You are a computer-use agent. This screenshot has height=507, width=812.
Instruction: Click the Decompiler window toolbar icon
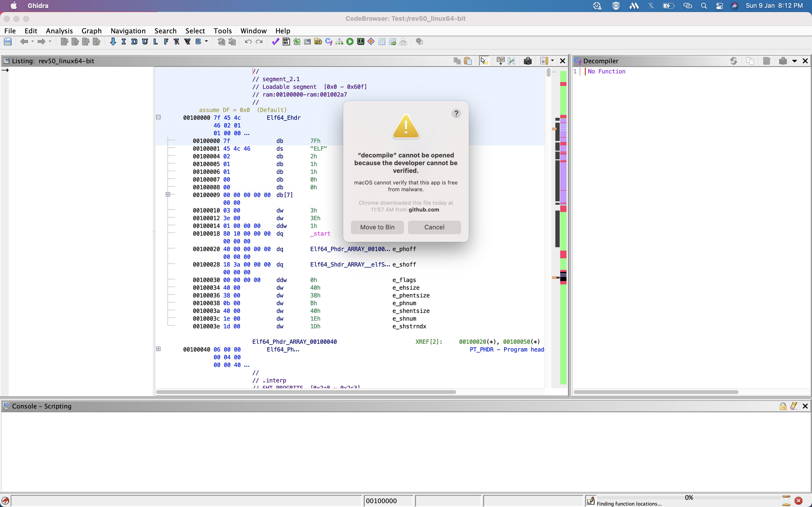[328, 42]
